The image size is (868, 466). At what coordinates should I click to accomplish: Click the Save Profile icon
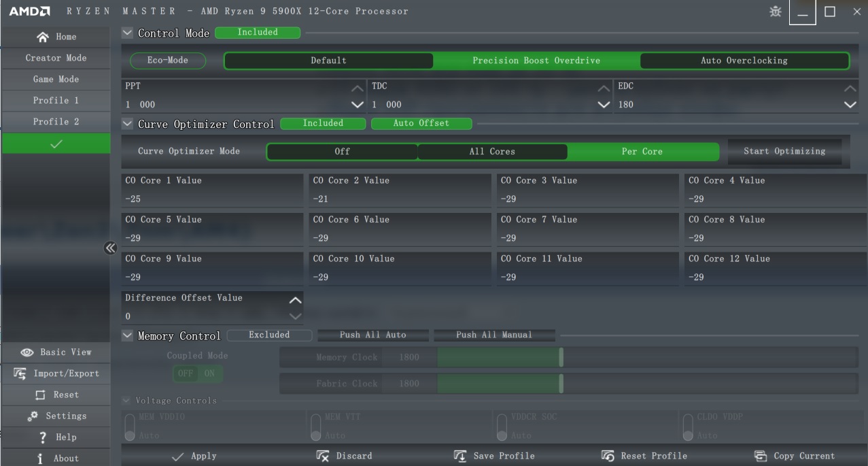(x=460, y=456)
